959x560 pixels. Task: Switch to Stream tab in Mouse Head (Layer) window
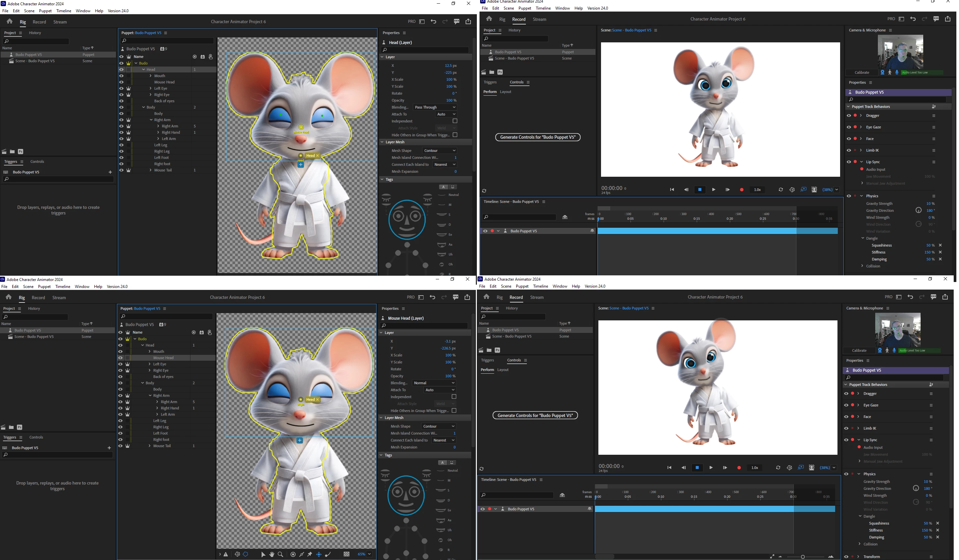click(59, 298)
